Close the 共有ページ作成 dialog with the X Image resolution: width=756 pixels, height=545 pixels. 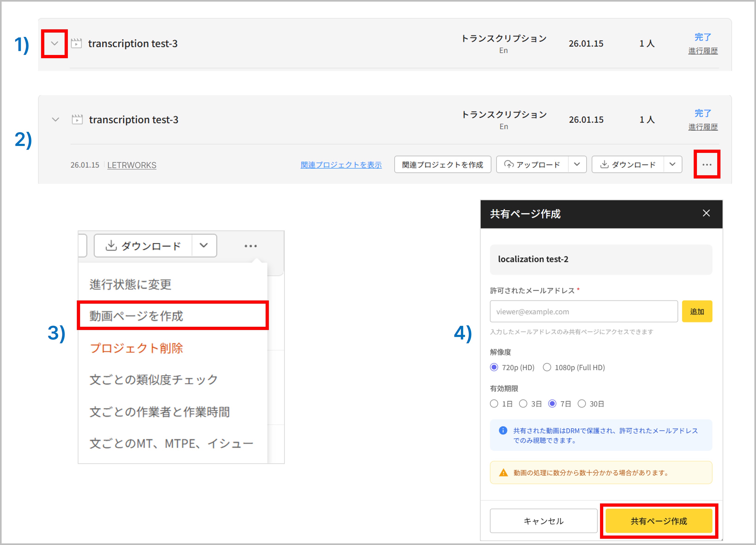(706, 213)
